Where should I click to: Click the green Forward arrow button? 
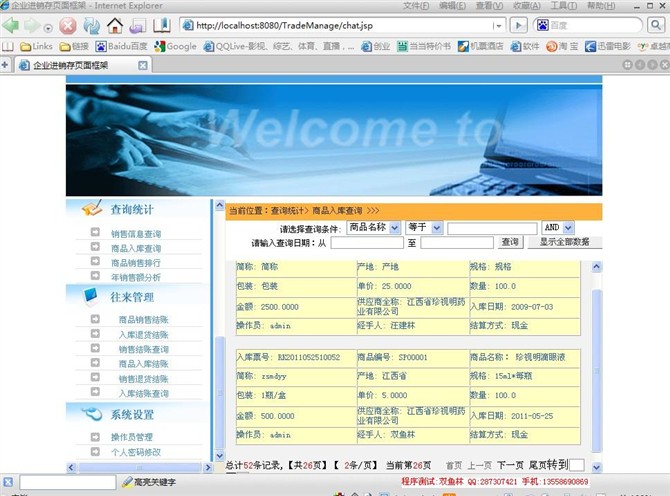[x=32, y=26]
